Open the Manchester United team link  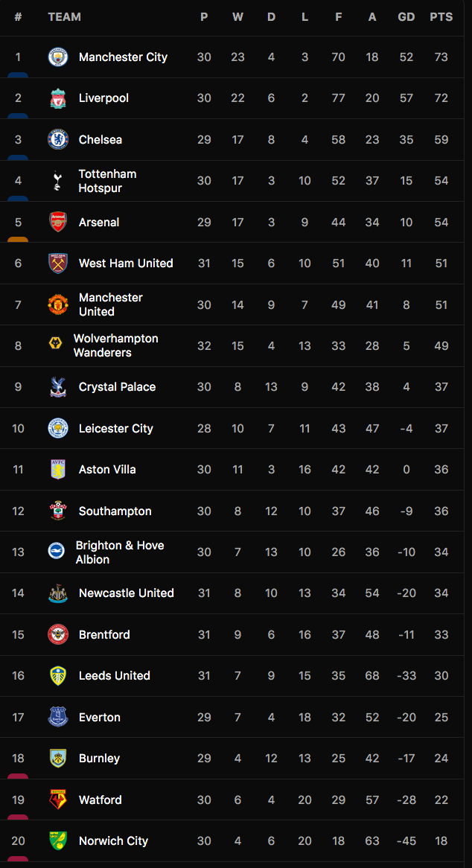tap(111, 304)
